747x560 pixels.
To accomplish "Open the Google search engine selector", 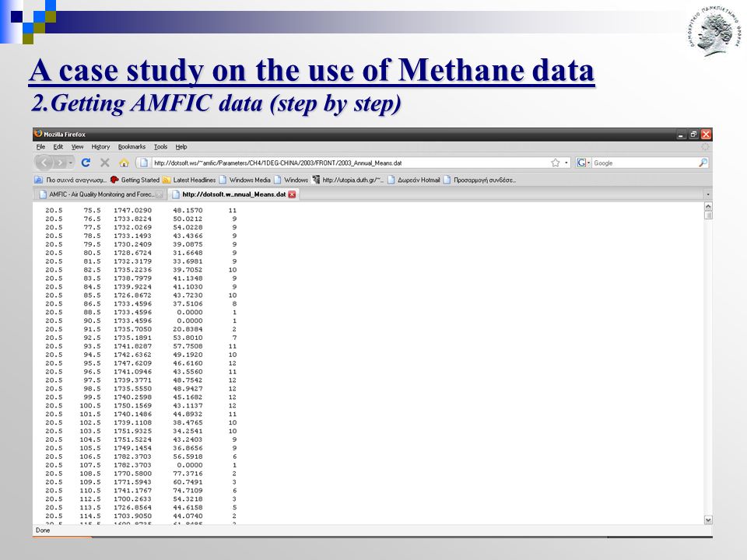I will click(583, 163).
